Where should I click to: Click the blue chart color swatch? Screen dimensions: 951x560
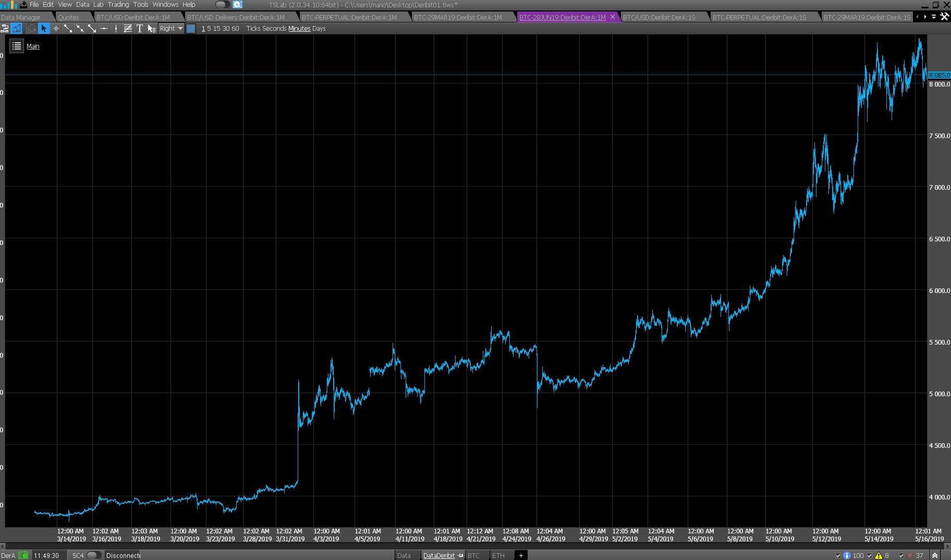click(x=191, y=29)
